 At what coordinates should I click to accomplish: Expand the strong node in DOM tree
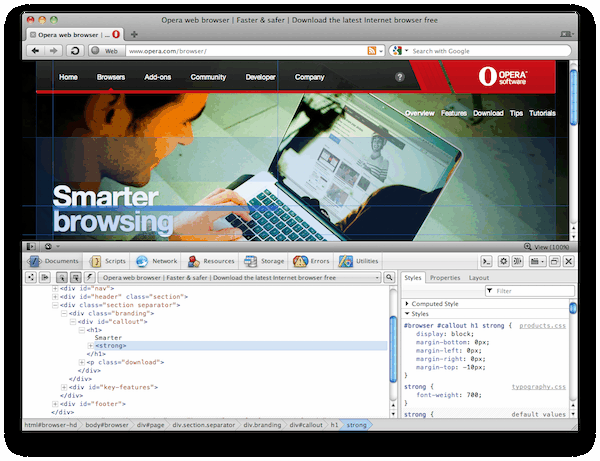coord(90,345)
